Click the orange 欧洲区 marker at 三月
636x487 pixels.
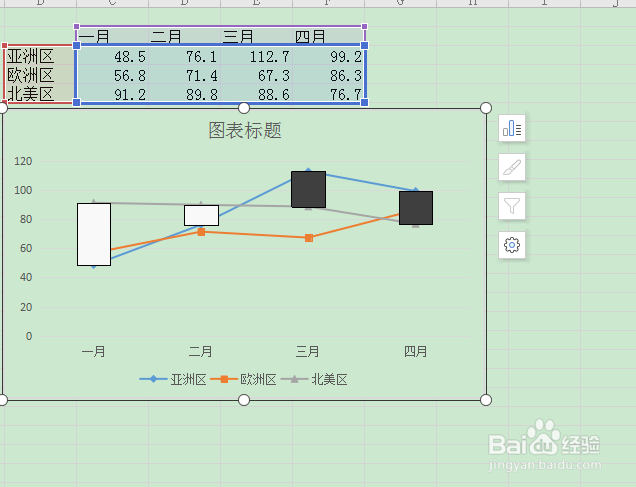coord(309,238)
